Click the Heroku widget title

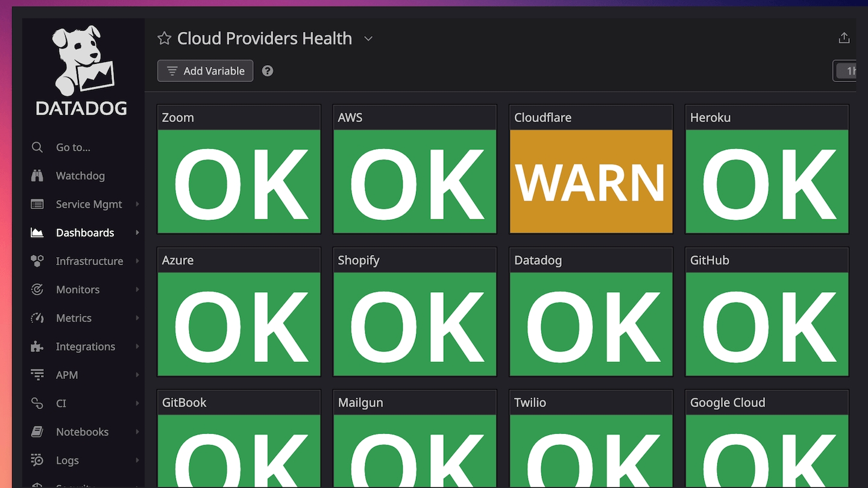[x=710, y=117]
